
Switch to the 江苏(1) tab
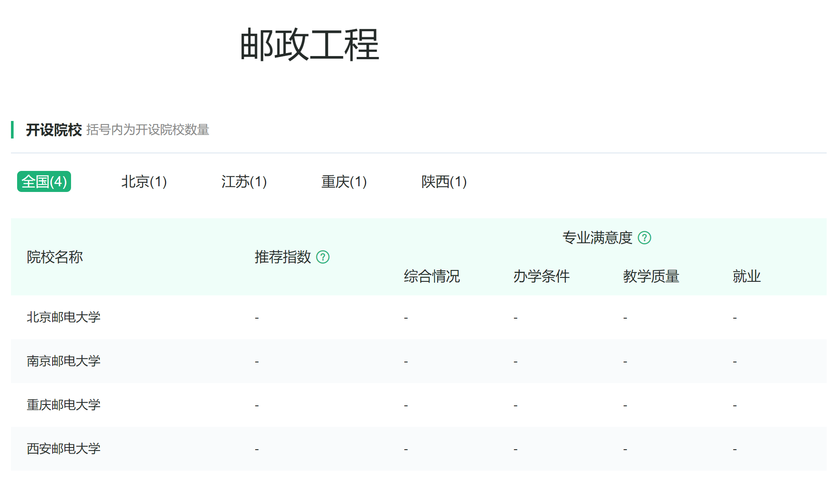(244, 181)
